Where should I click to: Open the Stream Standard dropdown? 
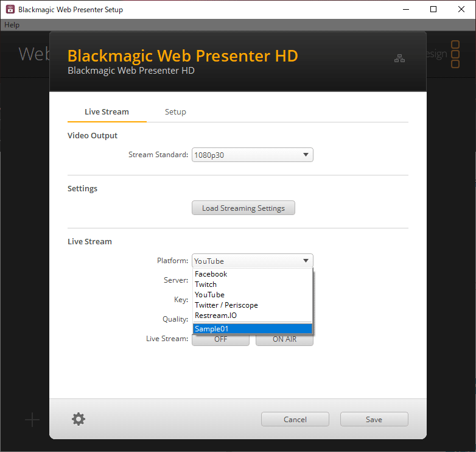pos(252,155)
